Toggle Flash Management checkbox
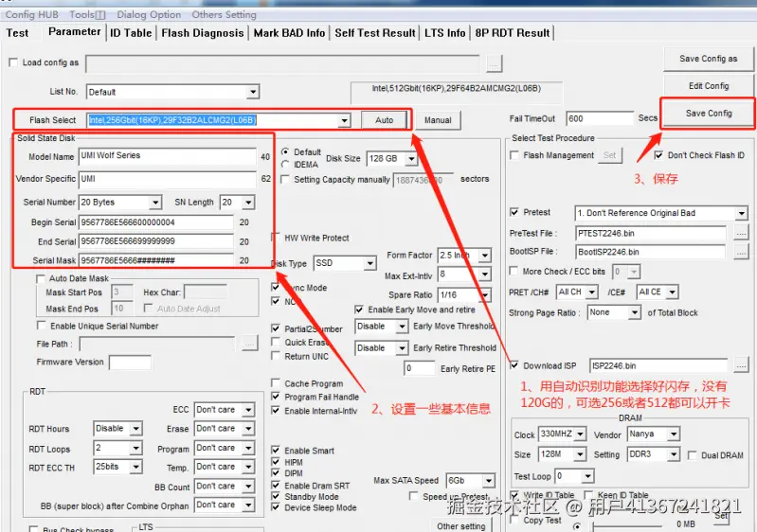The width and height of the screenshot is (757, 532). (x=514, y=155)
